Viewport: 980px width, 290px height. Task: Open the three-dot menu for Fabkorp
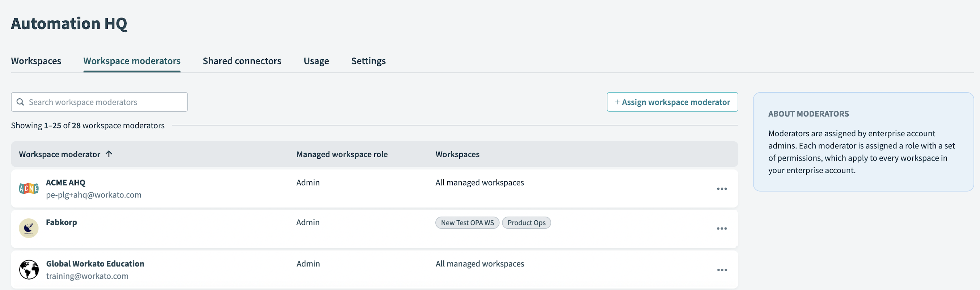[721, 229]
